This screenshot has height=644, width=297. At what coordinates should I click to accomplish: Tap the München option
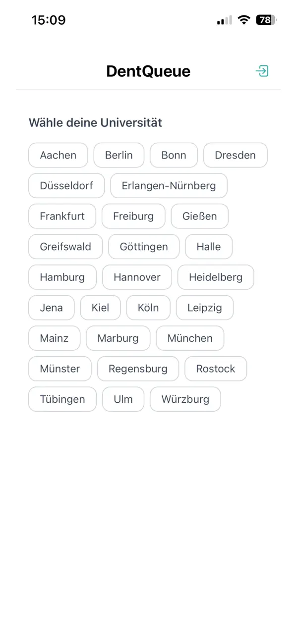coord(190,338)
